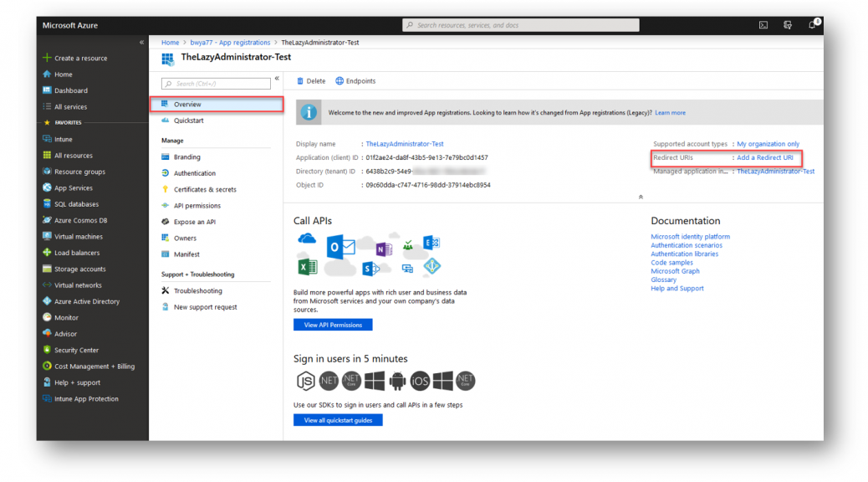868x482 pixels.
Task: Click the All resources grid icon
Action: pos(47,155)
